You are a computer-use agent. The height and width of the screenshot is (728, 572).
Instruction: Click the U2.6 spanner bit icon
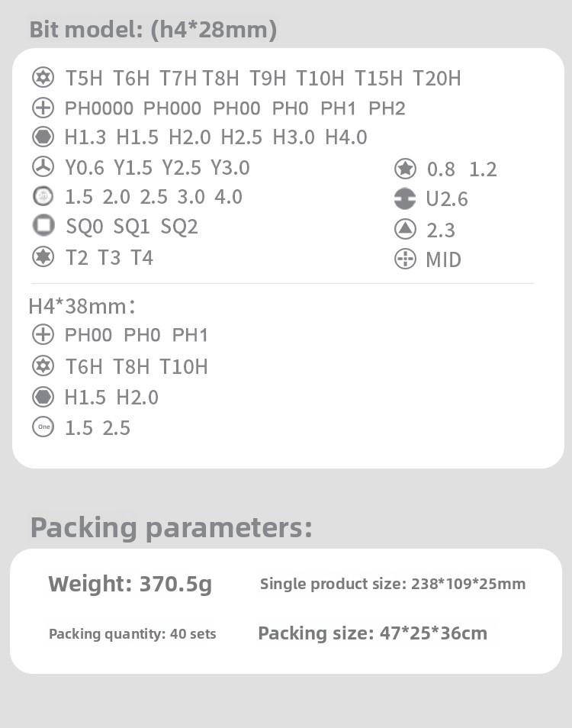click(x=405, y=198)
